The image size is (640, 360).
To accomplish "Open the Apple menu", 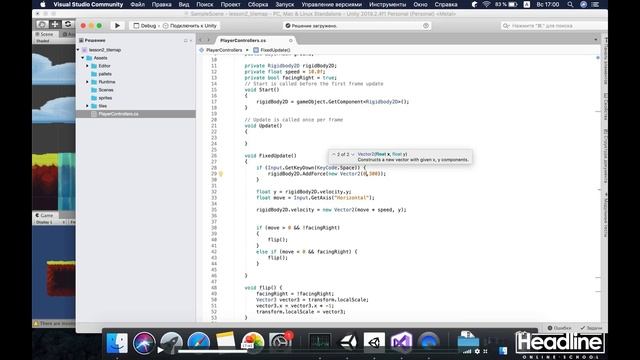I will click(42, 4).
